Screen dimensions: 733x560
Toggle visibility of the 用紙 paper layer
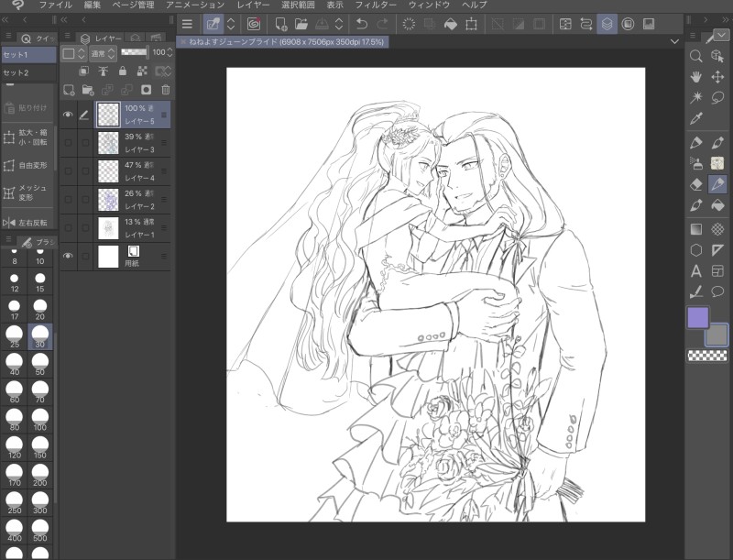pos(68,257)
